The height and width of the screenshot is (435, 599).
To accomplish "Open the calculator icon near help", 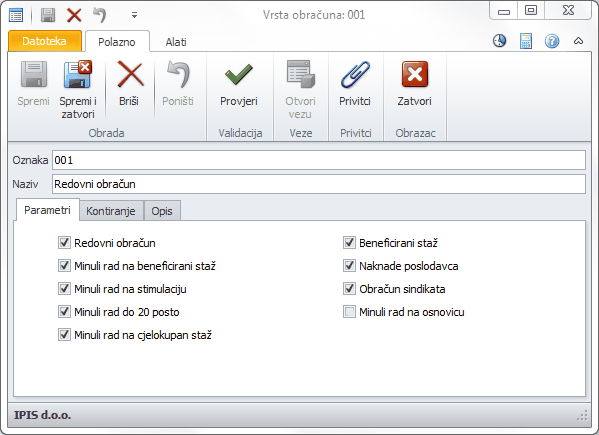I will click(x=526, y=41).
